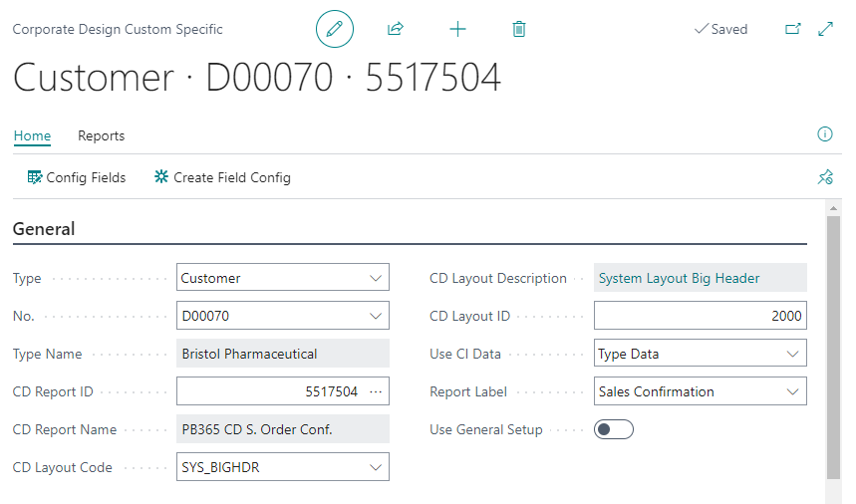Viewport: 856px width, 504px height.
Task: Click the vertical scrollbar thumb
Action: 833,348
